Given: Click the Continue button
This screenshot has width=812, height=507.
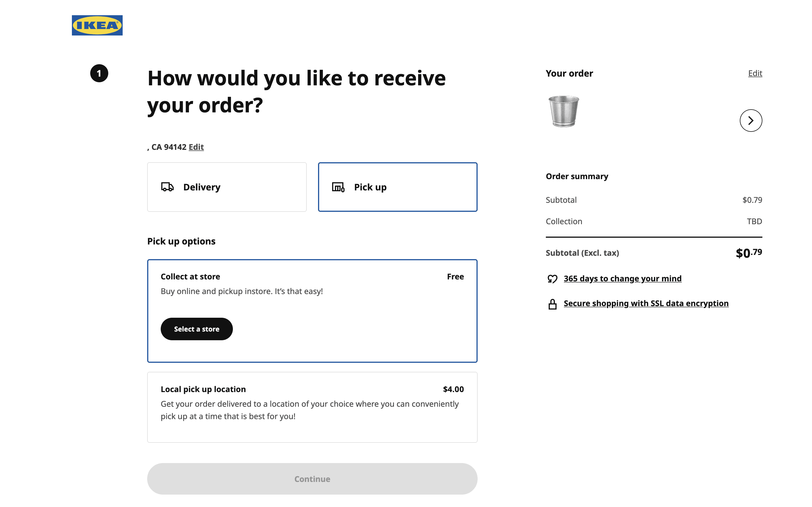Looking at the screenshot, I should (312, 479).
